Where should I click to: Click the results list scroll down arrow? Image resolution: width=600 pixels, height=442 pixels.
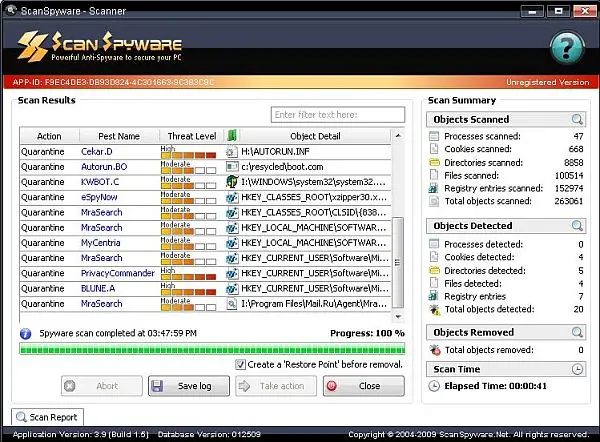click(x=398, y=316)
